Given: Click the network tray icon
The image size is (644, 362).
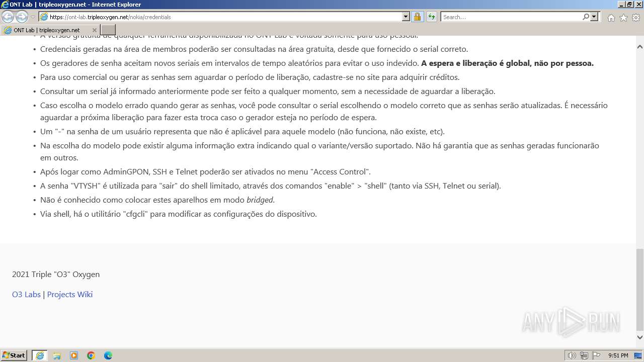Looking at the screenshot, I should (x=584, y=355).
